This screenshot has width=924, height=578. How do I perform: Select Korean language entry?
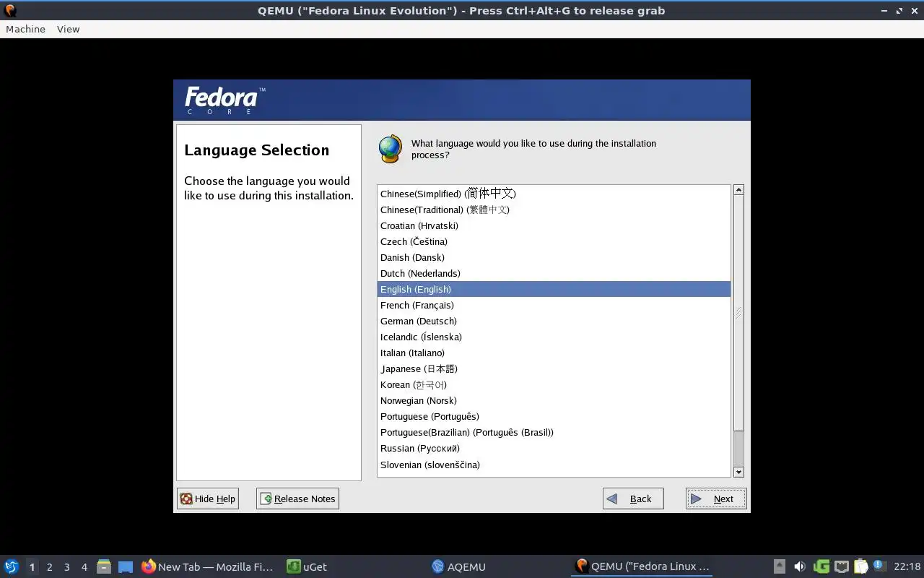point(554,384)
